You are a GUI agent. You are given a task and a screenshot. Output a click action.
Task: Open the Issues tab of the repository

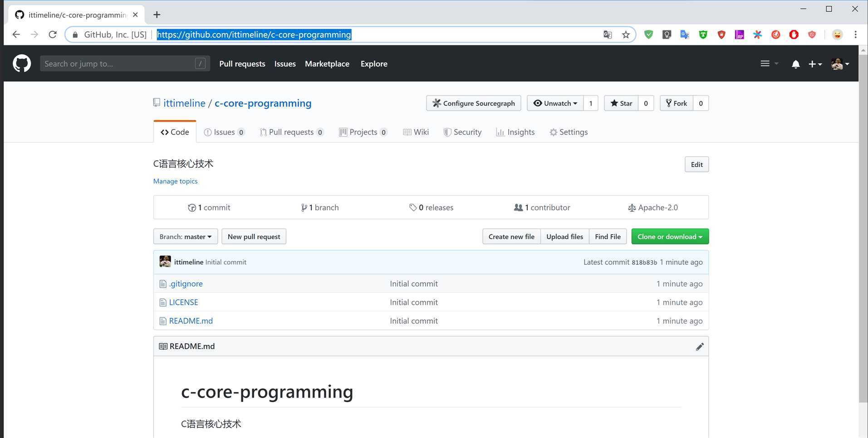click(224, 132)
